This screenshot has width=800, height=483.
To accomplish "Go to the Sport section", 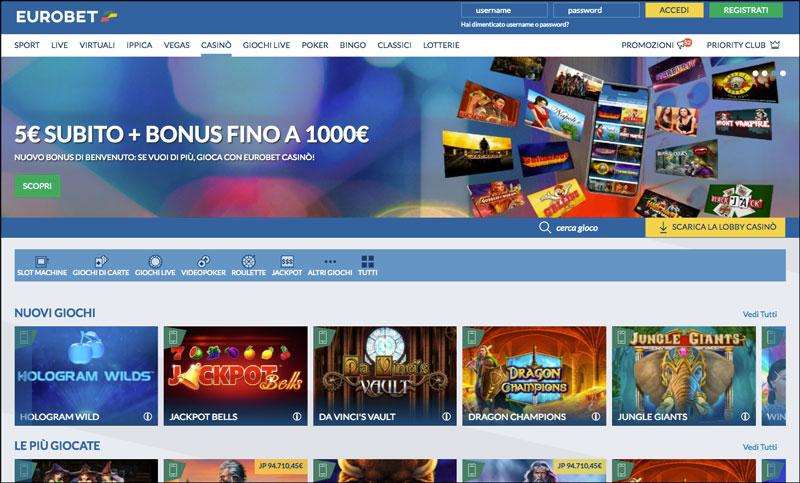I will pyautogui.click(x=27, y=45).
